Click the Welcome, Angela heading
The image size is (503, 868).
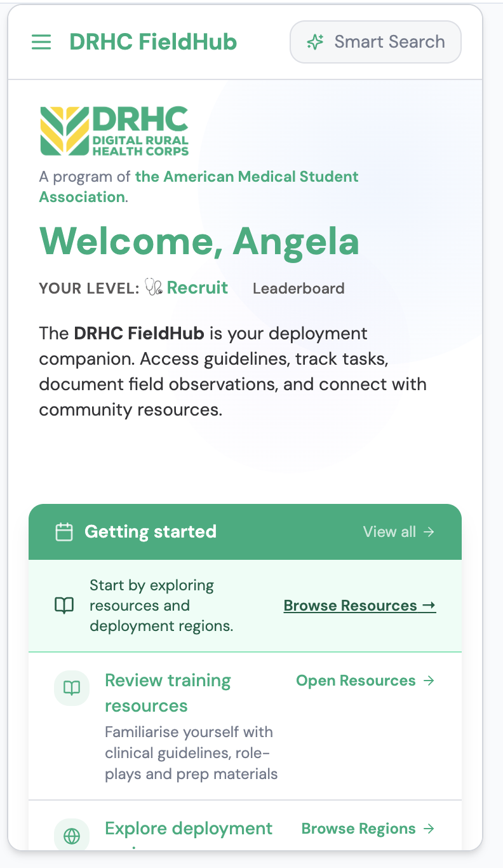click(199, 241)
